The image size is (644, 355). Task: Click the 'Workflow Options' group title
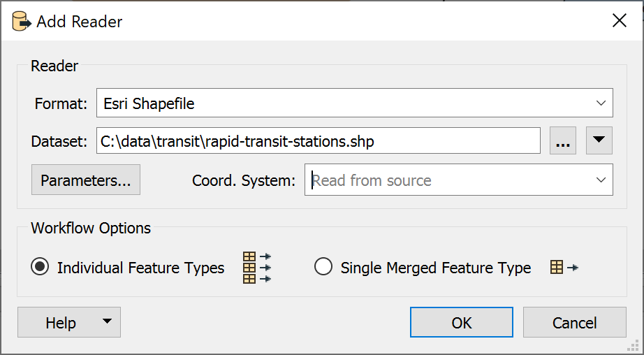point(91,228)
